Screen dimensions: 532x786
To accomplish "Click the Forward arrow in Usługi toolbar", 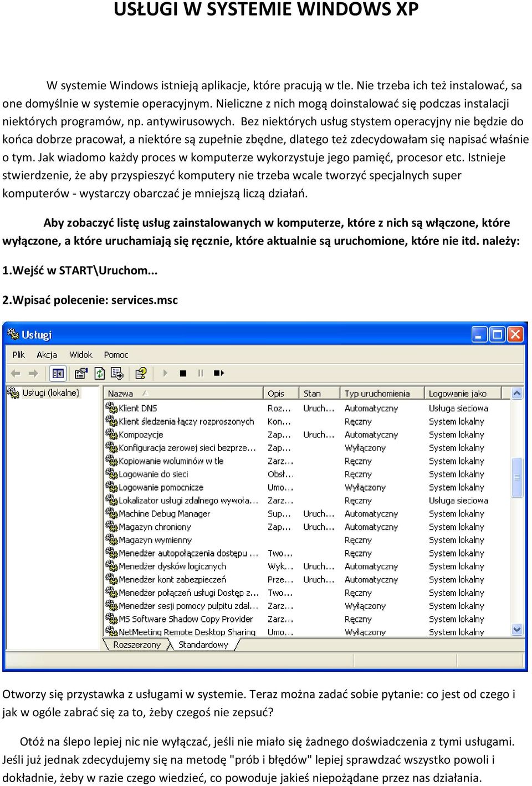I will pos(33,374).
